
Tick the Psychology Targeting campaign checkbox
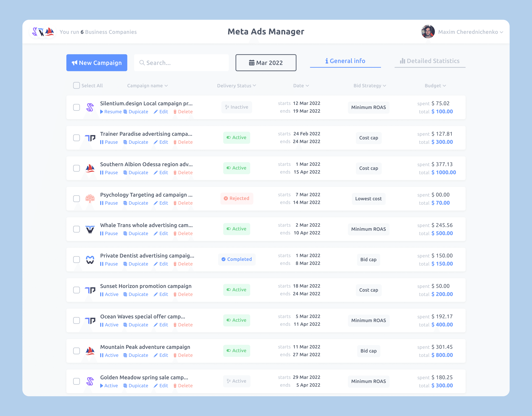77,199
